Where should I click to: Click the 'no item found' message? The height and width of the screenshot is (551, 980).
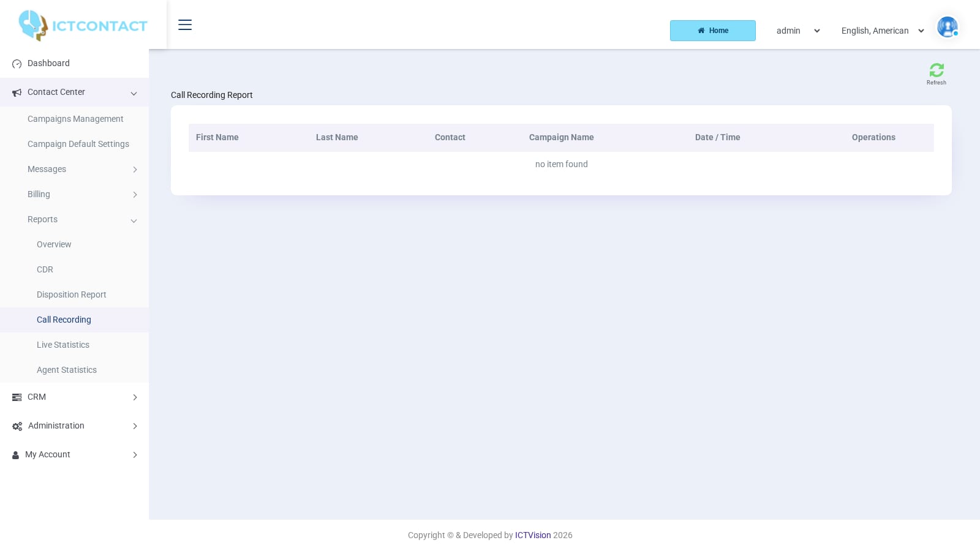pos(562,164)
